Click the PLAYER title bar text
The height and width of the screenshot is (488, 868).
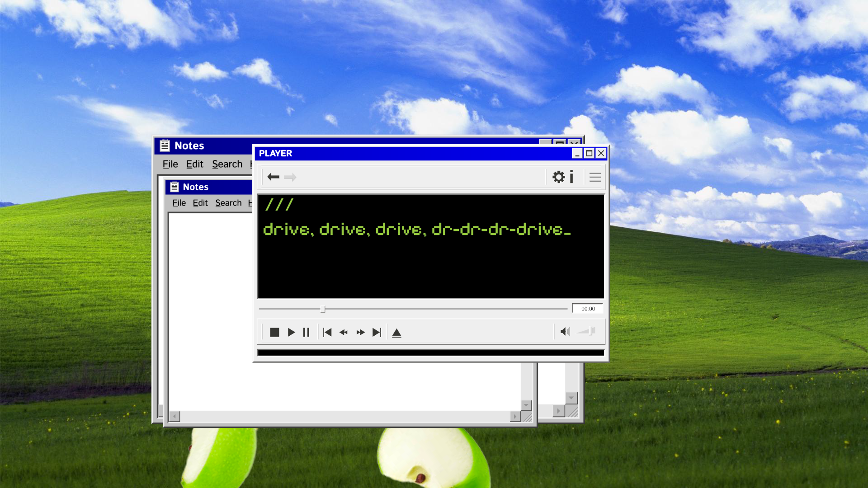coord(275,153)
